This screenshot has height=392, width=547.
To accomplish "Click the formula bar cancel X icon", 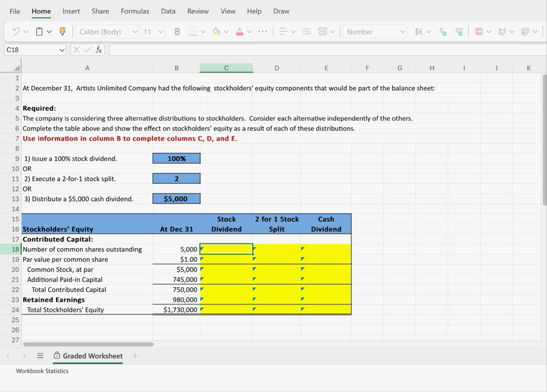I will pos(77,50).
